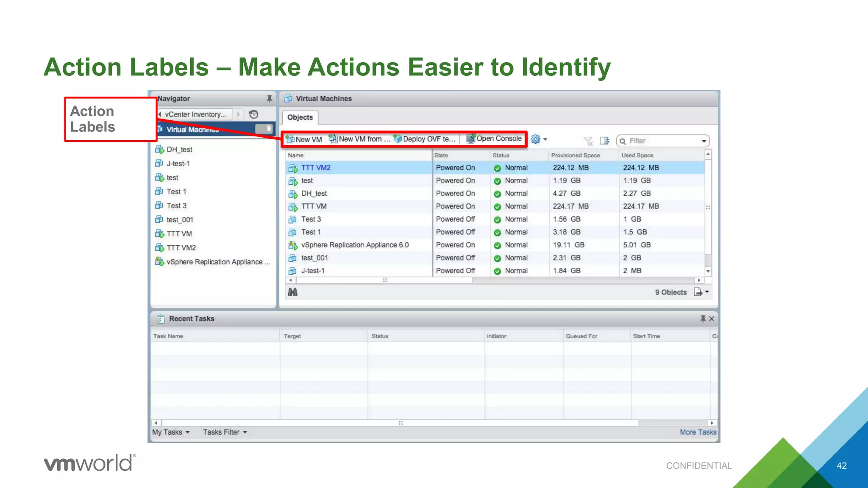This screenshot has height=488, width=868.
Task: Select TTT VM row in table
Action: pyautogui.click(x=495, y=206)
